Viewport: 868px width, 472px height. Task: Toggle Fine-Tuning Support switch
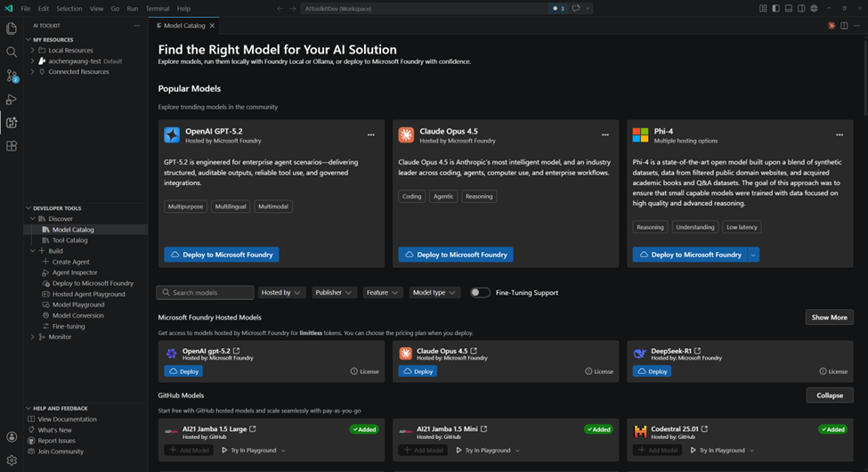480,292
